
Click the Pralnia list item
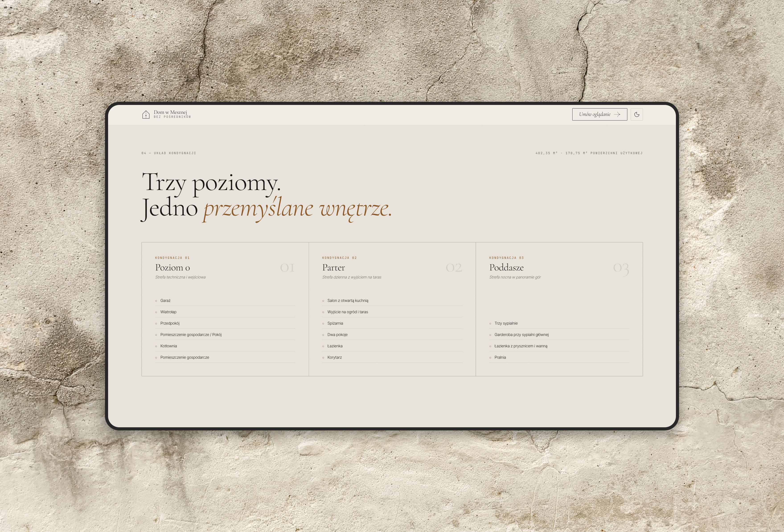[559, 357]
